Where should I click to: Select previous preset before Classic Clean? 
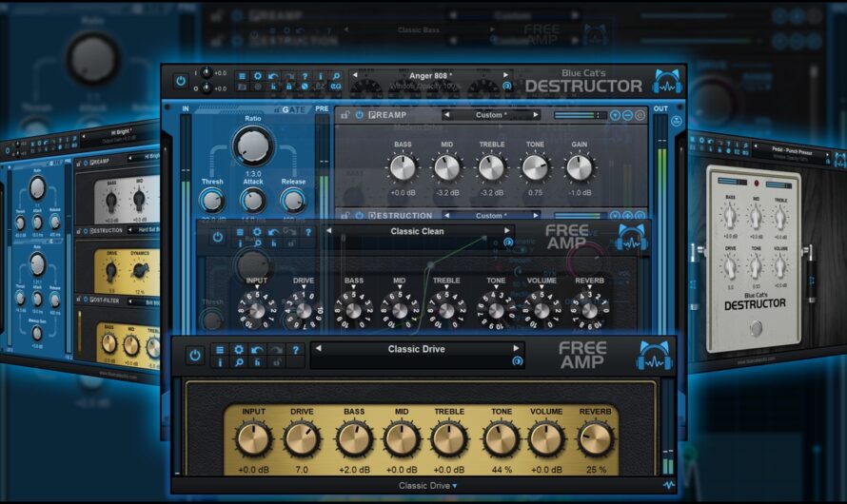328,230
